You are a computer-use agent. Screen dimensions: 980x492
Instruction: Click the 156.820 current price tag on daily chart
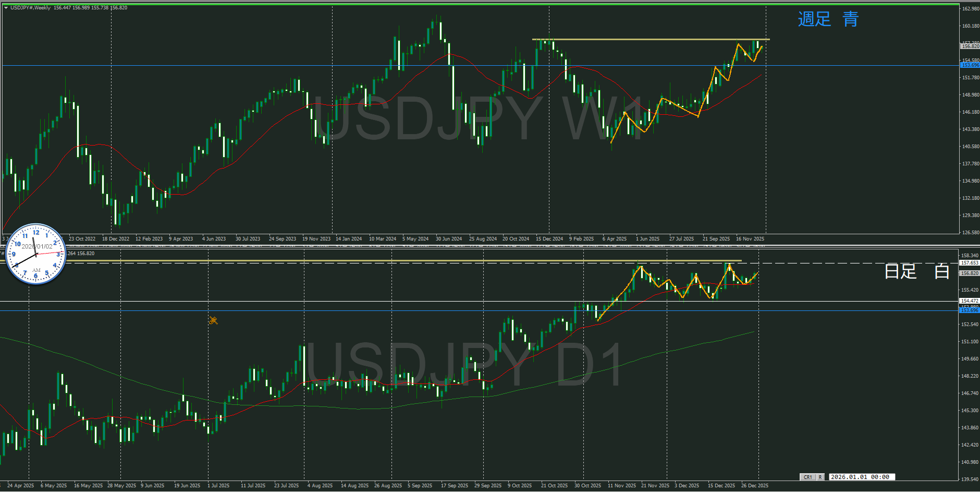click(x=969, y=273)
